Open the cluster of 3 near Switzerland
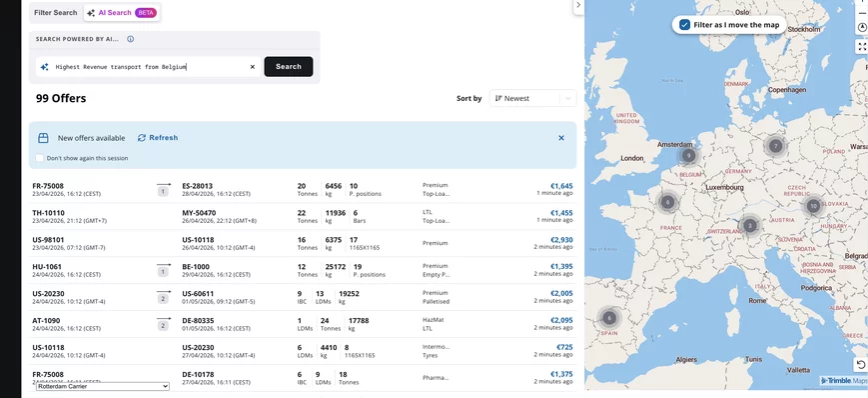Screen dimensions: 868x398 pyautogui.click(x=749, y=226)
